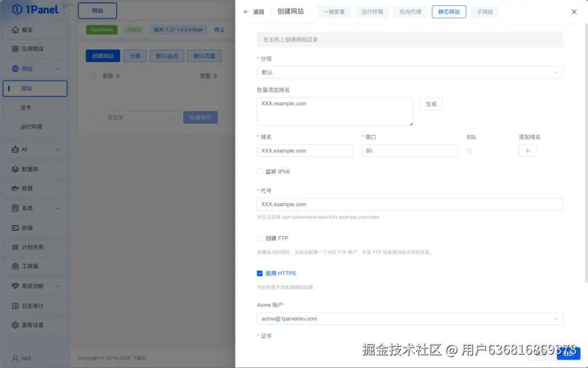The image size is (588, 368).
Task: Click the 默认页面 button
Action: click(x=205, y=56)
